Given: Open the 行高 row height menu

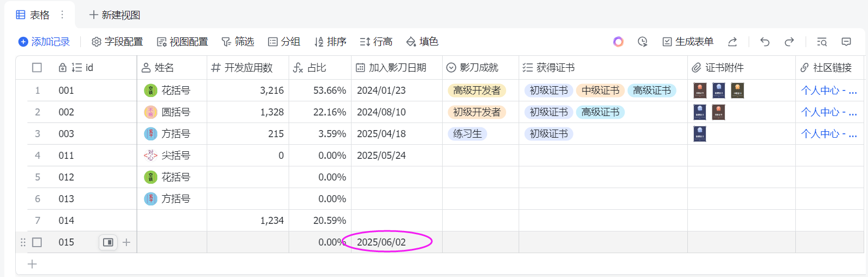Looking at the screenshot, I should pyautogui.click(x=375, y=42).
